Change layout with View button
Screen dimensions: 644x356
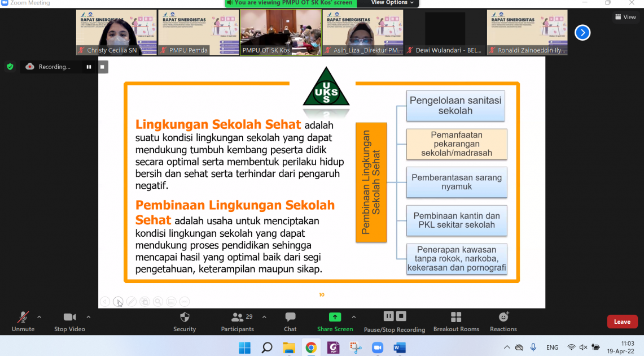pos(625,17)
